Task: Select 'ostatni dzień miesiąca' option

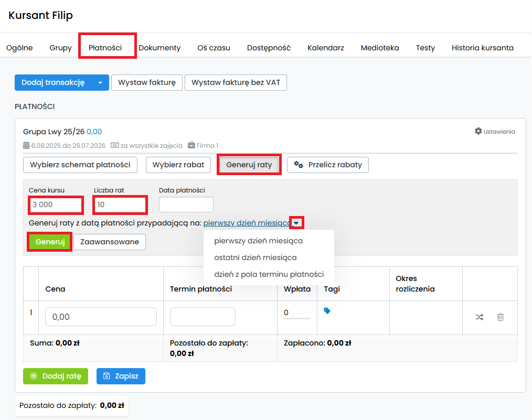Action: (255, 257)
